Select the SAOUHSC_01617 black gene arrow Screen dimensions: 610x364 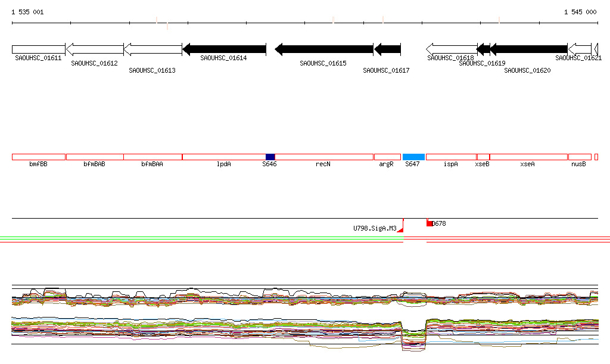click(387, 49)
